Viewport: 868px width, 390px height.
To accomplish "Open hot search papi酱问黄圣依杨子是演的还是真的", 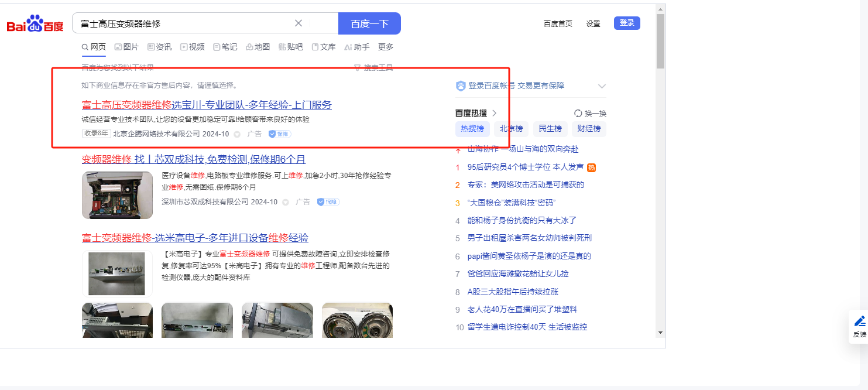I will click(529, 256).
